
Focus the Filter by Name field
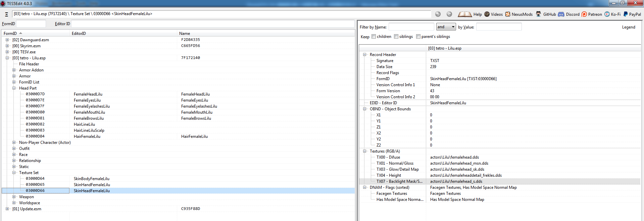click(x=411, y=27)
